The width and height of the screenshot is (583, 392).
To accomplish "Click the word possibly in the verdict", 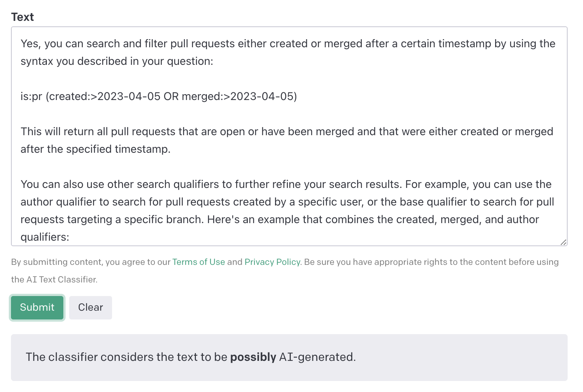I will 253,357.
